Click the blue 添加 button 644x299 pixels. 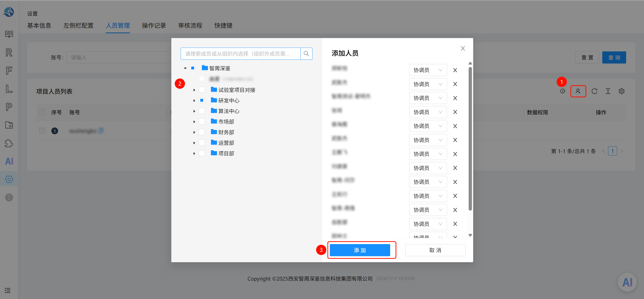(360, 250)
